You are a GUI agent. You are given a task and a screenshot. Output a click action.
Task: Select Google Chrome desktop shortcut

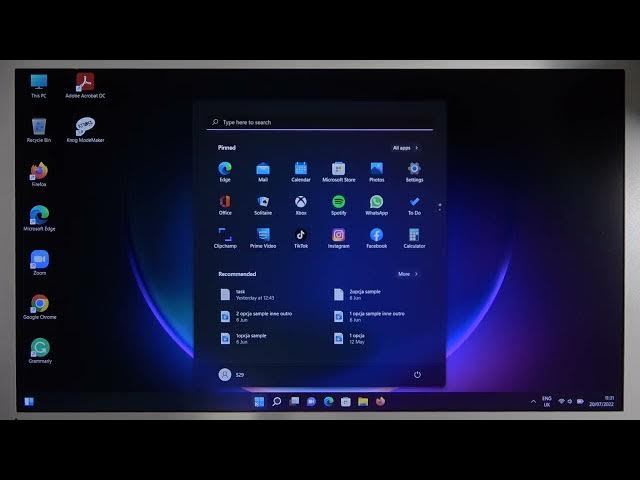pyautogui.click(x=40, y=307)
